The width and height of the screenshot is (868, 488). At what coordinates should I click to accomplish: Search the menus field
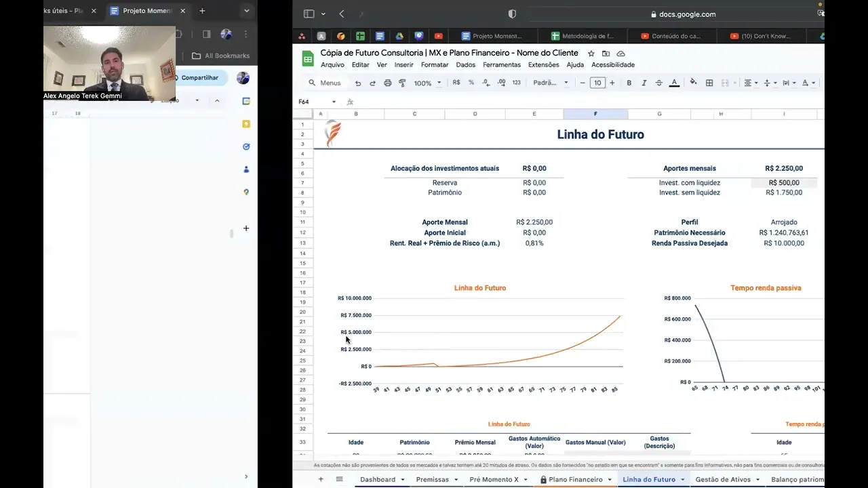pyautogui.click(x=325, y=83)
